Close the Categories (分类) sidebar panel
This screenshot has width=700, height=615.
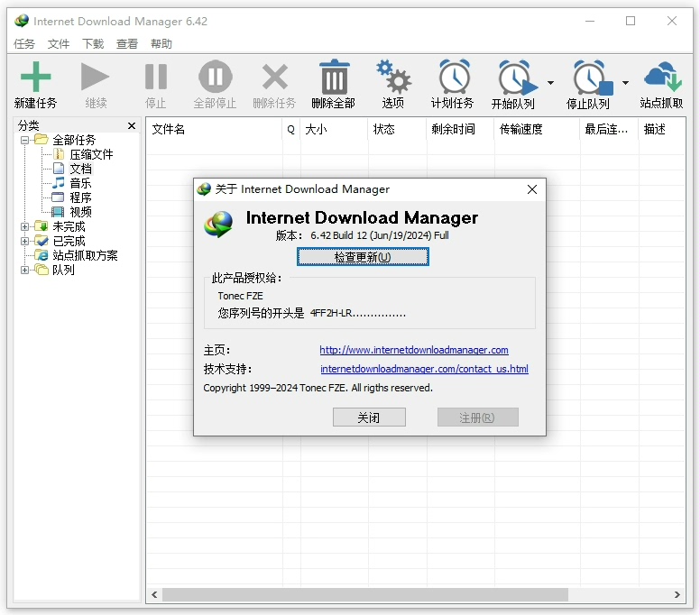click(x=132, y=126)
